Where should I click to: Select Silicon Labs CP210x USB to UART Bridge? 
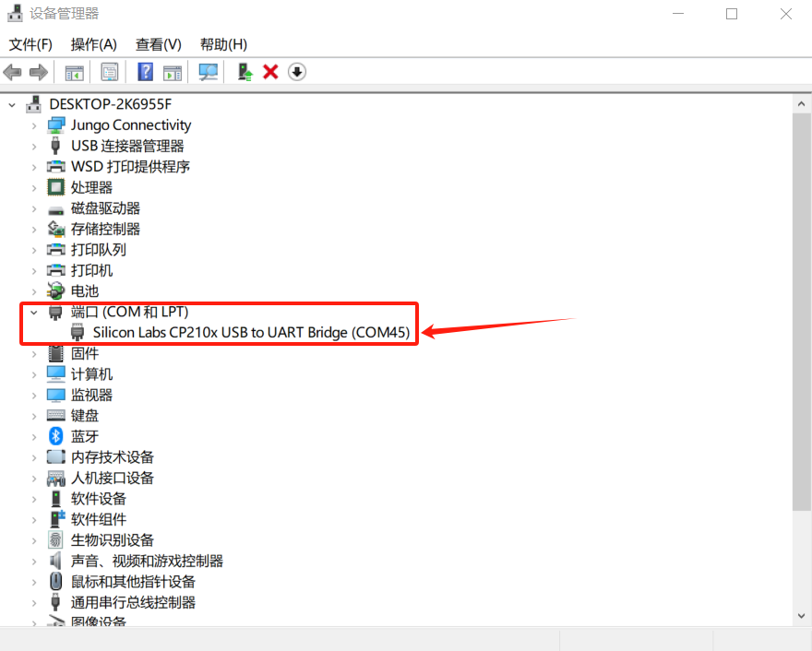pyautogui.click(x=251, y=333)
